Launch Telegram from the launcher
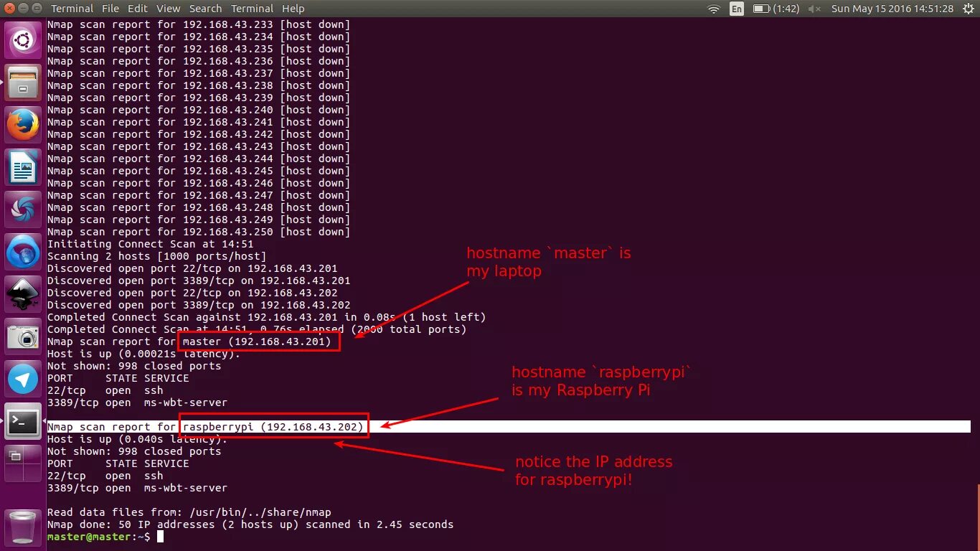 point(23,379)
